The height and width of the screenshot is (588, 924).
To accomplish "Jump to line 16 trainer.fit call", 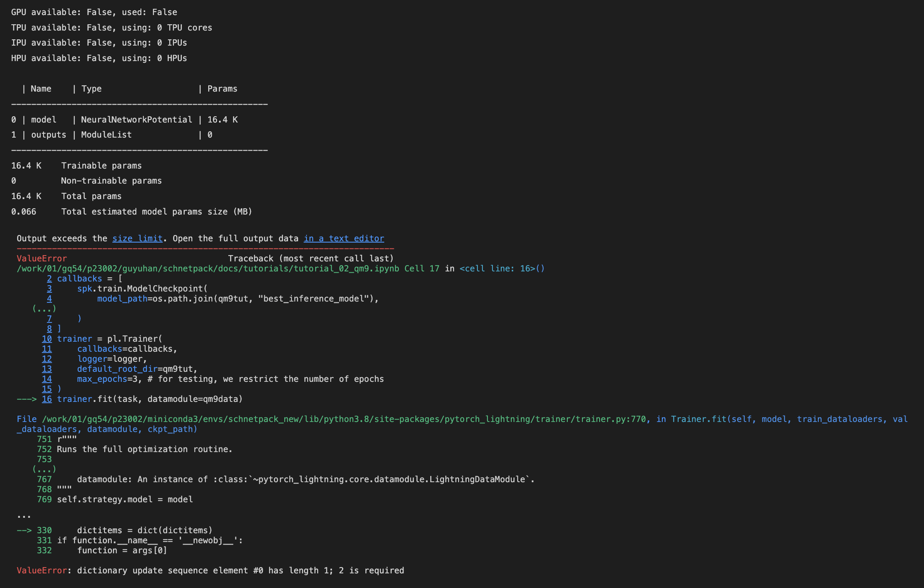I will [46, 399].
